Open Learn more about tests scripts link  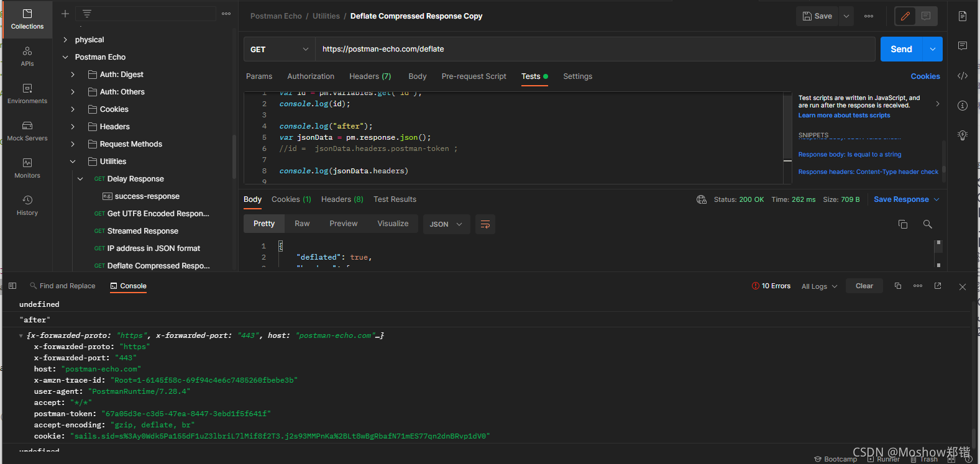point(845,116)
